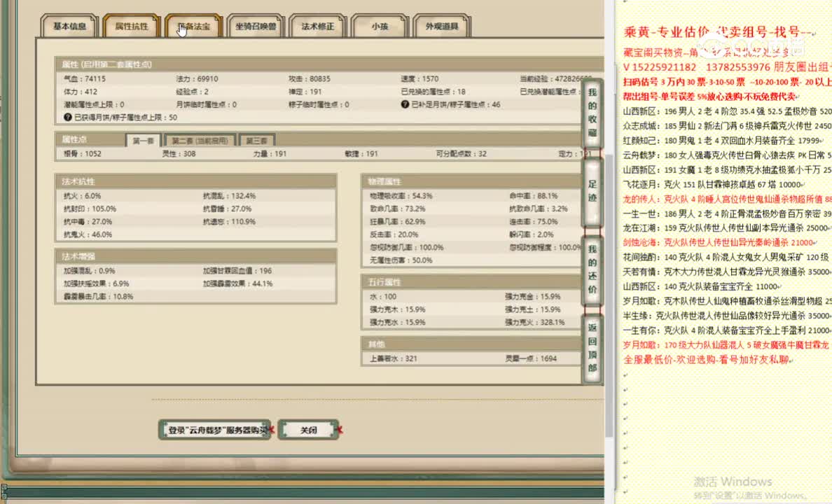Click the 法术抗性 section header
The width and height of the screenshot is (832, 504).
tap(196, 181)
